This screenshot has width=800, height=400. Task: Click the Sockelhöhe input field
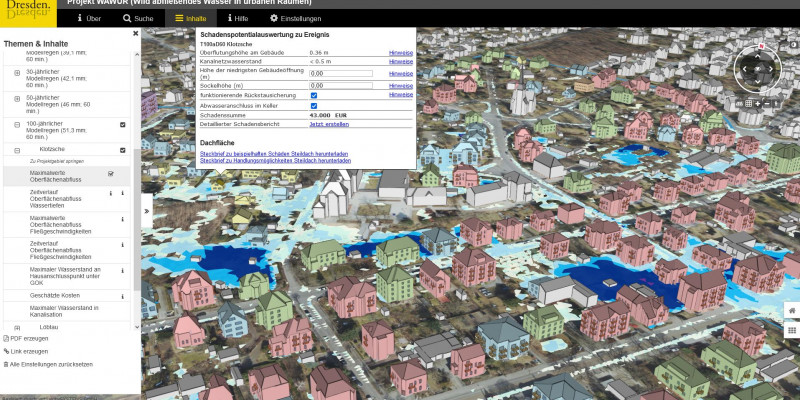pos(341,86)
